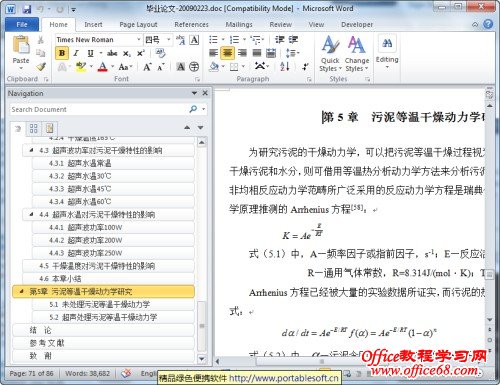The width and height of the screenshot is (500, 385).
Task: Click the Decrease Indent icon
Action: 279,40
